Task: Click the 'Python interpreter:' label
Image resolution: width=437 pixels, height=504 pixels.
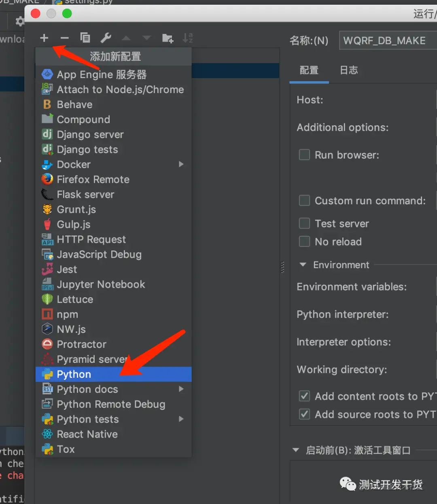Action: [x=343, y=315]
